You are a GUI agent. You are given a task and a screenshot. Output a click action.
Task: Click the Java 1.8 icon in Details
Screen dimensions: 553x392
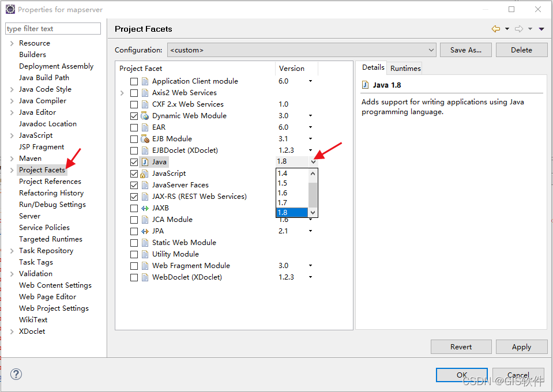[x=366, y=85]
